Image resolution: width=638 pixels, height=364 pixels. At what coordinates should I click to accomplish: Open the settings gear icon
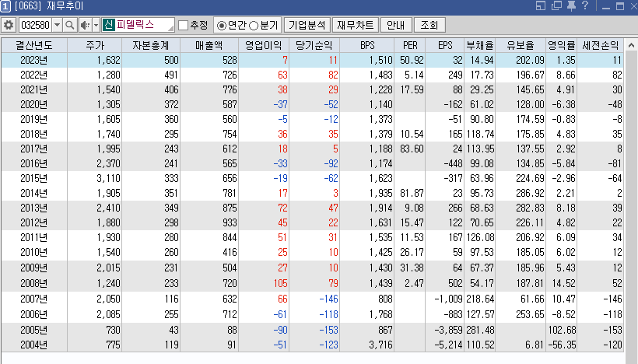[9, 25]
